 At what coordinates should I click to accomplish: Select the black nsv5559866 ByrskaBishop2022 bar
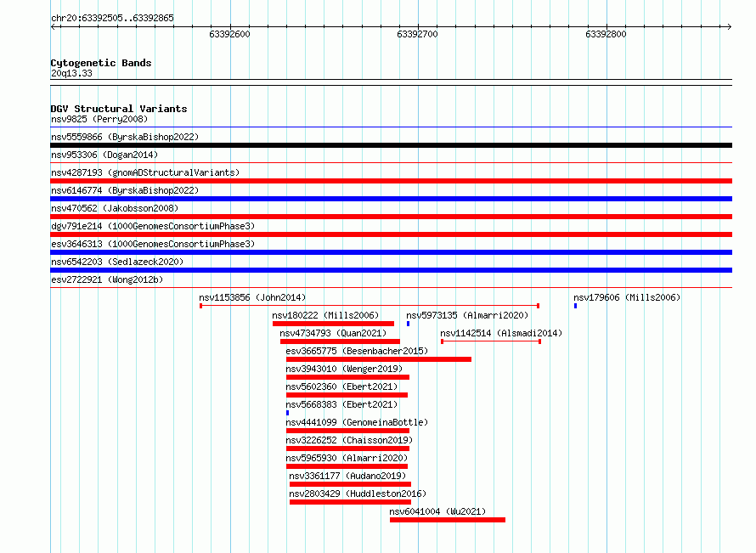pyautogui.click(x=391, y=145)
